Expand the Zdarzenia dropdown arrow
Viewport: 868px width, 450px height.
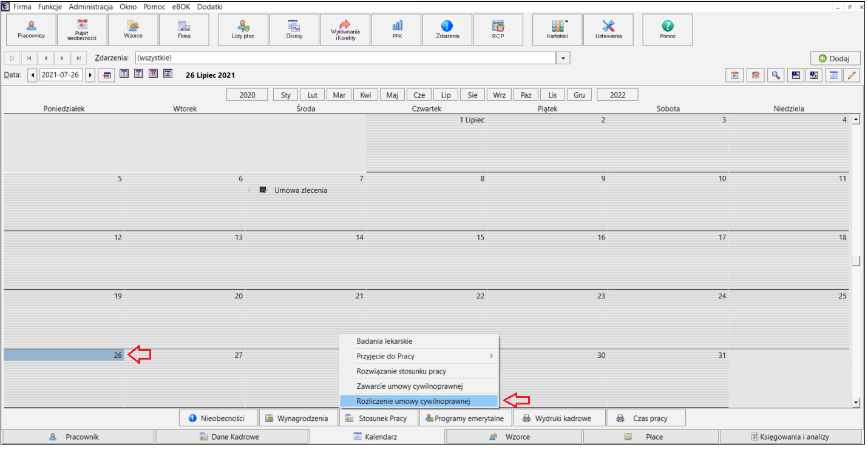click(x=564, y=58)
